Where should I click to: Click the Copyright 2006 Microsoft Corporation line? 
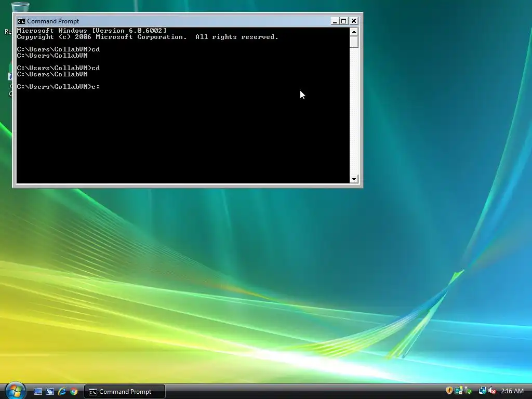pyautogui.click(x=148, y=37)
